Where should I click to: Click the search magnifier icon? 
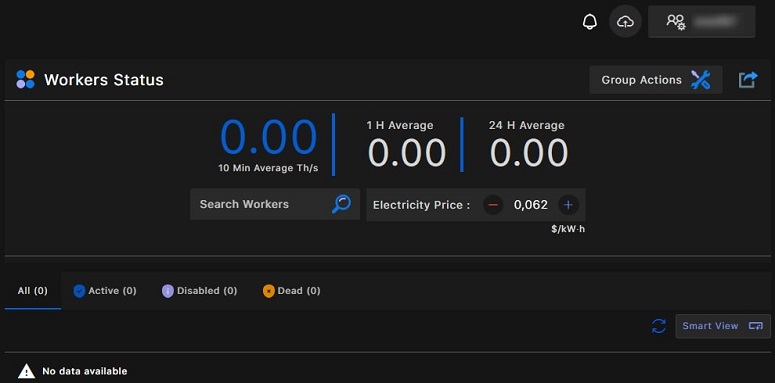pos(341,204)
